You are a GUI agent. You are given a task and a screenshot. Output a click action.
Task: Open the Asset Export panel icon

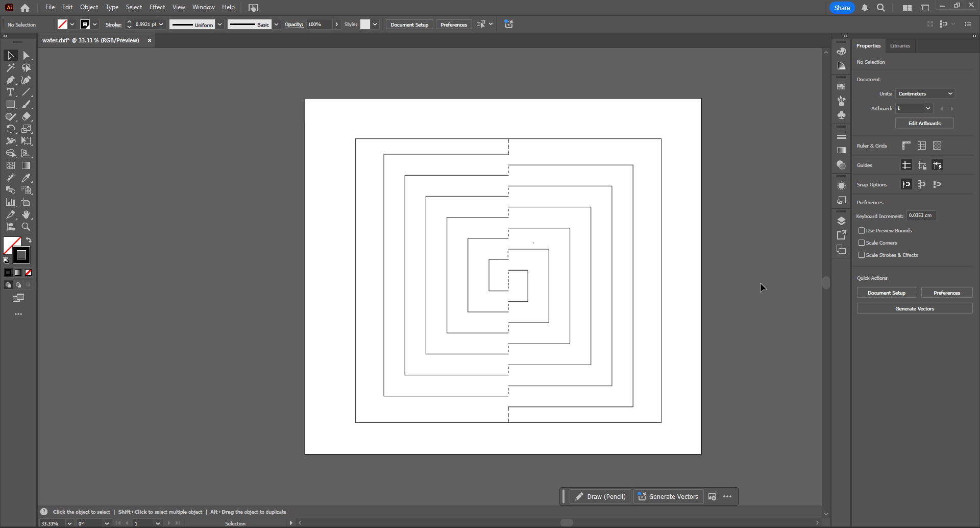tap(841, 235)
